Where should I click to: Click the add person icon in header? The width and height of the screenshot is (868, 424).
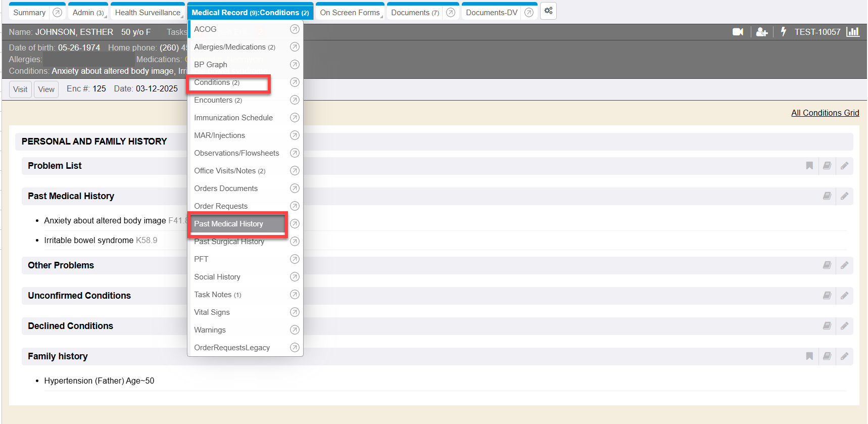(x=761, y=32)
